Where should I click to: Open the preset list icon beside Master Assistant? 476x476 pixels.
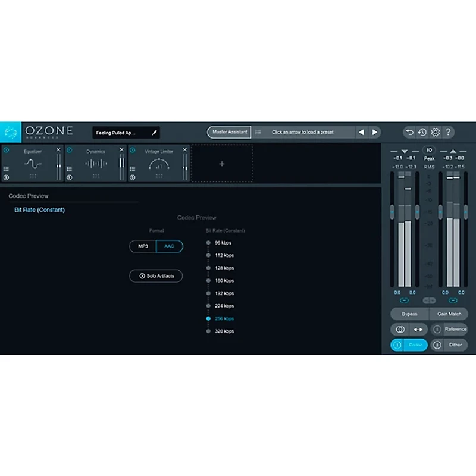[259, 132]
